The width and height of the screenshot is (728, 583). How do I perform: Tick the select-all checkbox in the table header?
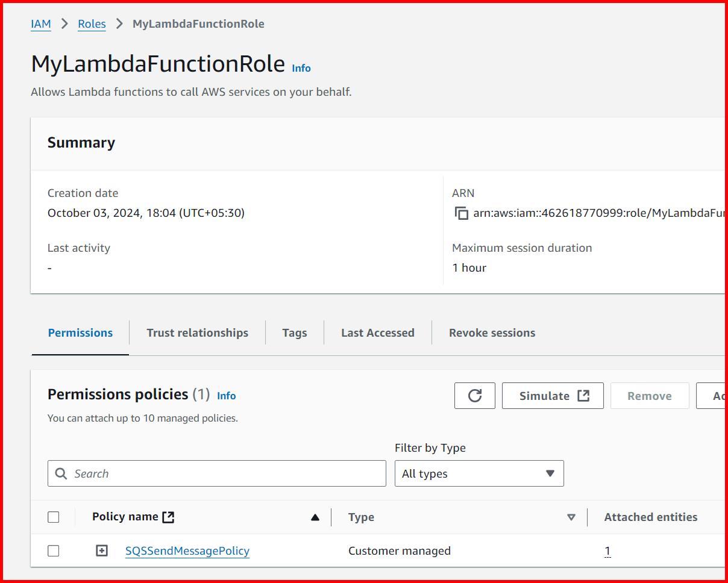[54, 517]
